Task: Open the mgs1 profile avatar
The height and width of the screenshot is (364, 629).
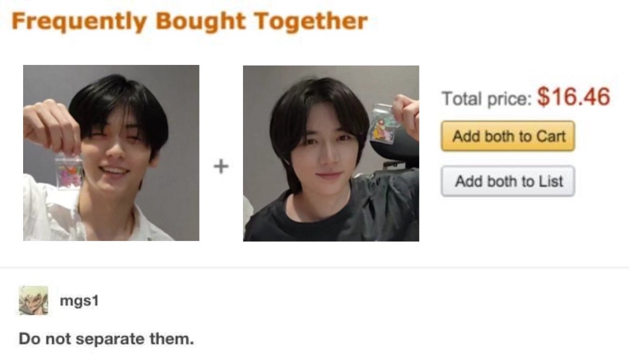Action: 33,300
